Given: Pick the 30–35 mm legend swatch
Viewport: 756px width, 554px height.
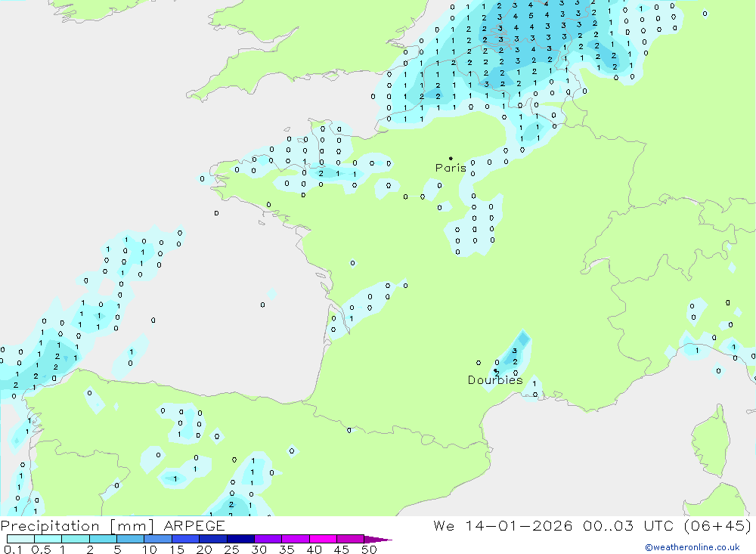Looking at the screenshot, I should 268,539.
